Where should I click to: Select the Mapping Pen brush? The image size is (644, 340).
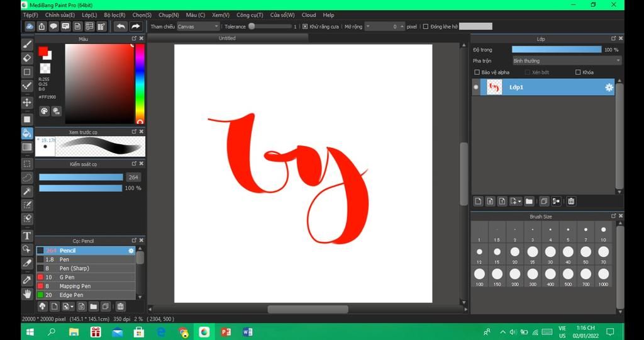(86, 286)
